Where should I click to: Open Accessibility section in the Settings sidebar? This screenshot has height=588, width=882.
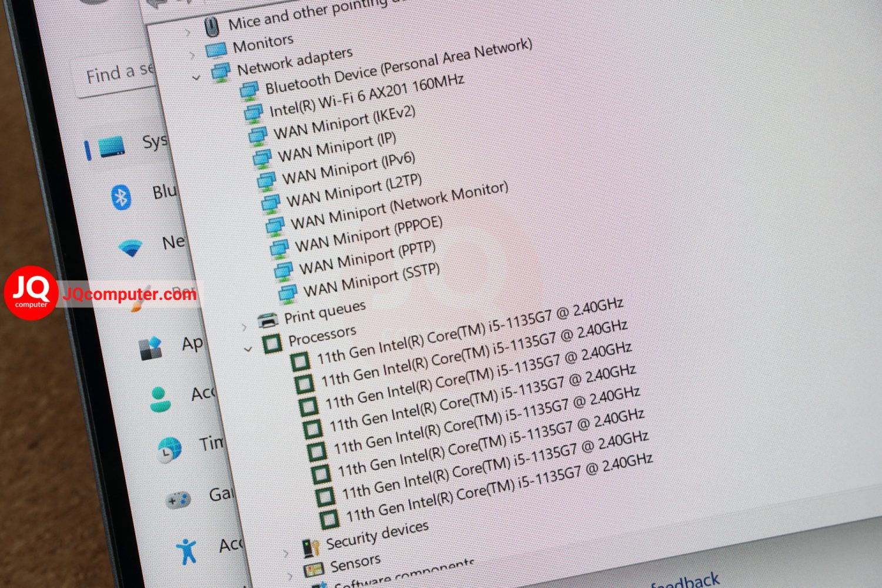(210, 549)
